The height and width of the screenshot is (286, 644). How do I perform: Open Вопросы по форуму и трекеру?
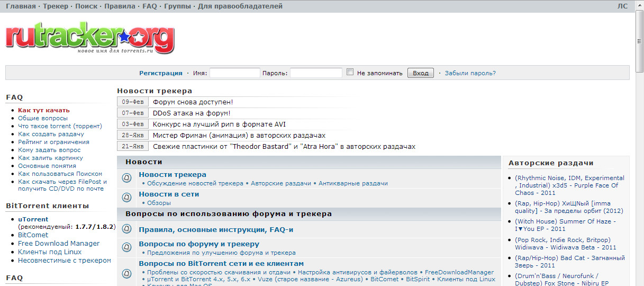point(199,244)
